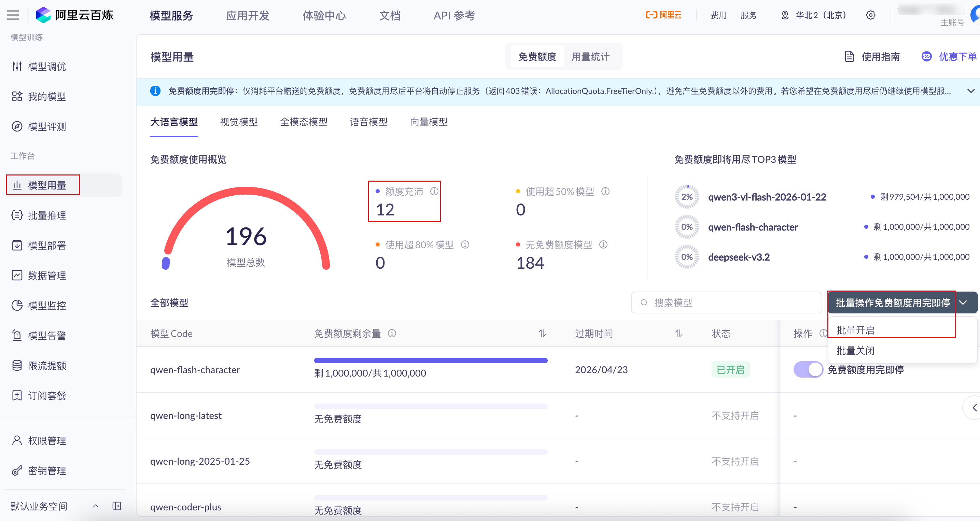Click the 数据管理 chart icon
Screen dimensions: 980x521
[x=17, y=275]
